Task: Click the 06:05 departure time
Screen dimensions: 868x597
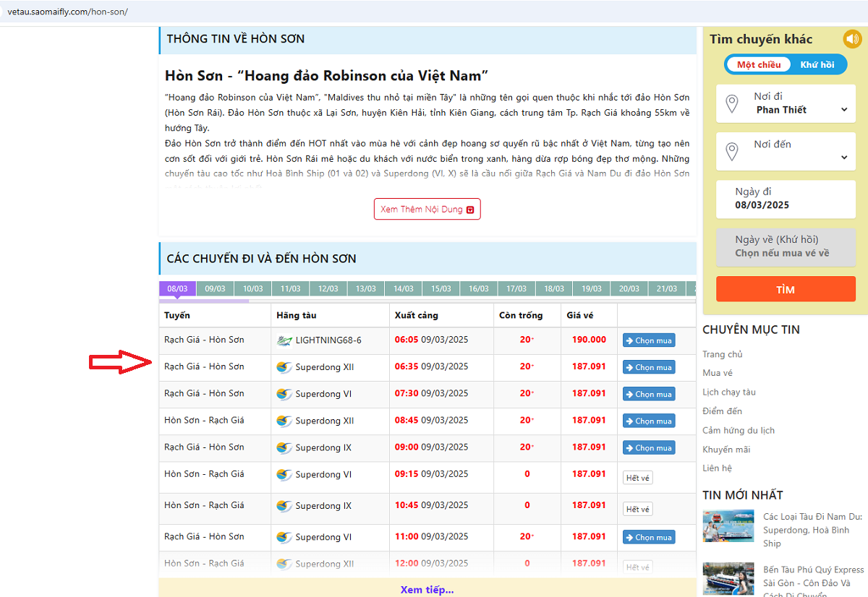Action: click(407, 340)
